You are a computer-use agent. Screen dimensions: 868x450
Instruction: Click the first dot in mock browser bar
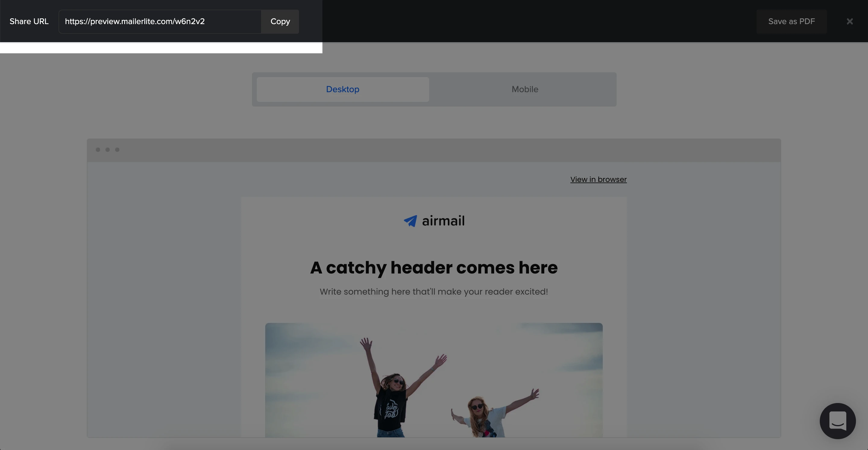pyautogui.click(x=98, y=150)
